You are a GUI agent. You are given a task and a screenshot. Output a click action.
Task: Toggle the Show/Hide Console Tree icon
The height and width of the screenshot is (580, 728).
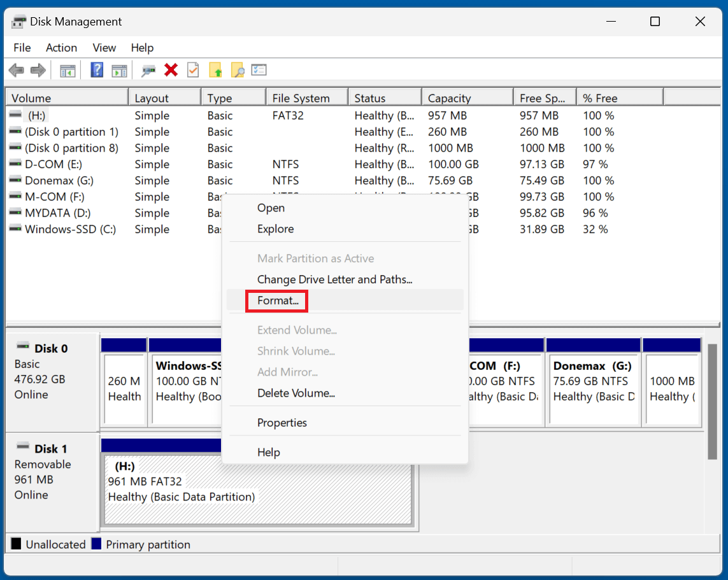click(x=68, y=70)
